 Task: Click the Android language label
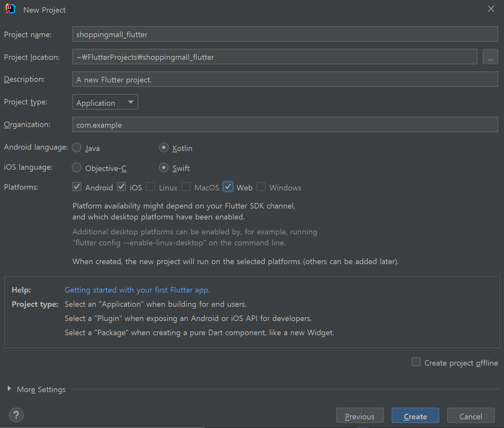[36, 147]
